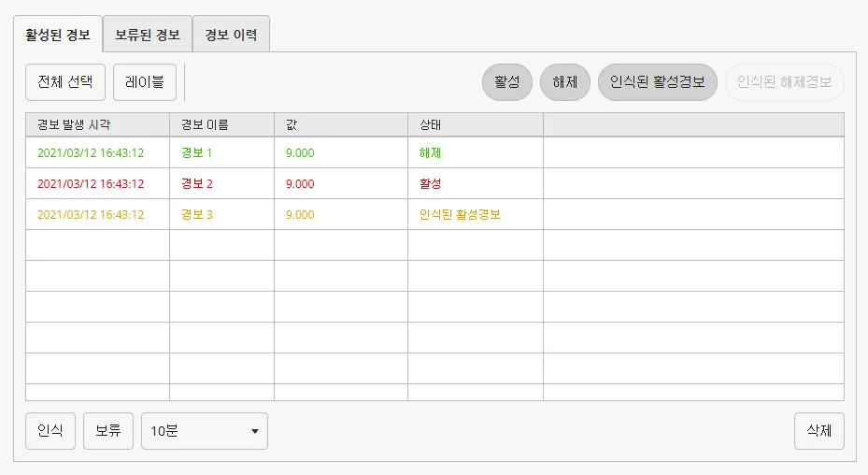This screenshot has height=475, width=868.
Task: Open the 경보 이력 tab
Action: [x=231, y=36]
